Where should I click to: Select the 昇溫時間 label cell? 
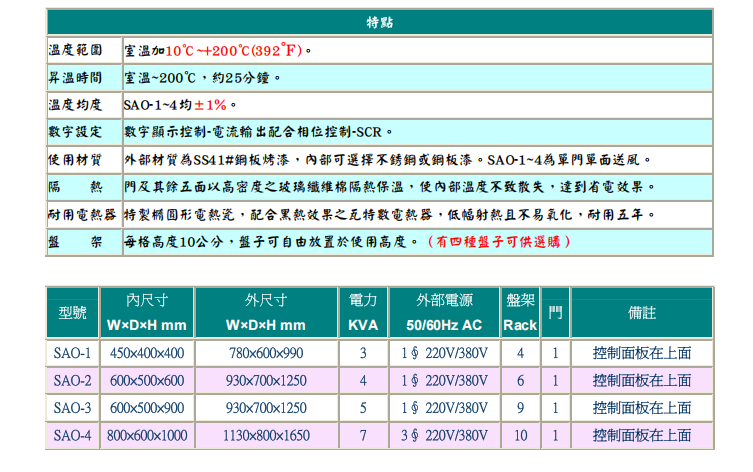point(75,78)
